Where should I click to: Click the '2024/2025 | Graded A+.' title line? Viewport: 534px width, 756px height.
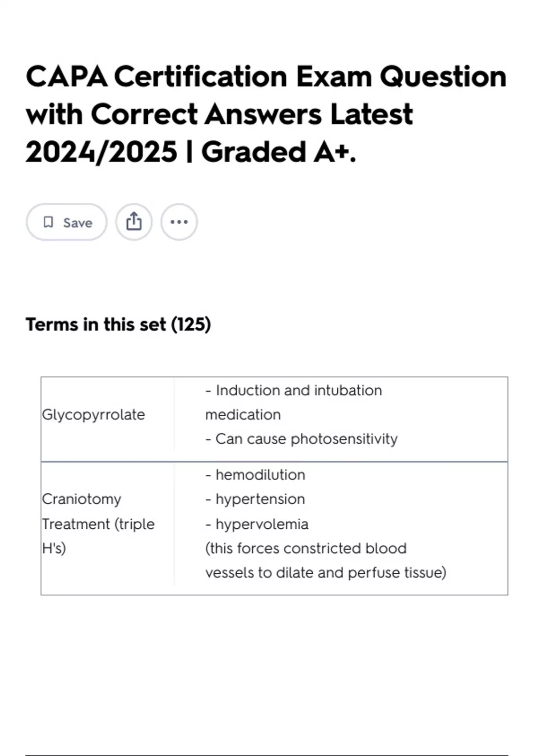click(x=190, y=152)
